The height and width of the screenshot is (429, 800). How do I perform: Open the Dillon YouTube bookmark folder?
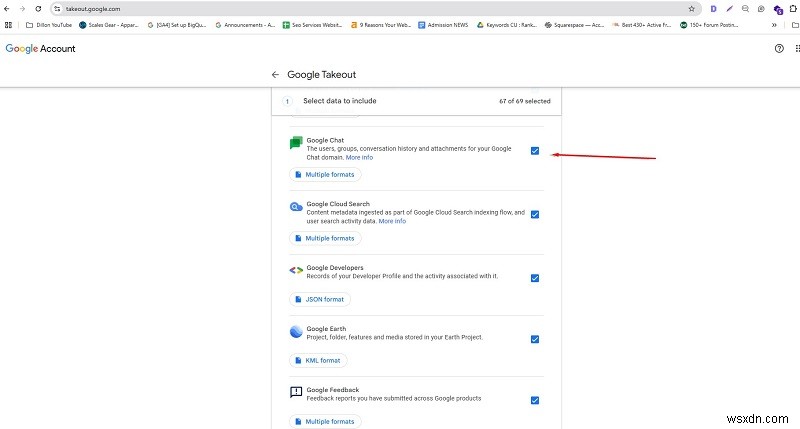49,24
